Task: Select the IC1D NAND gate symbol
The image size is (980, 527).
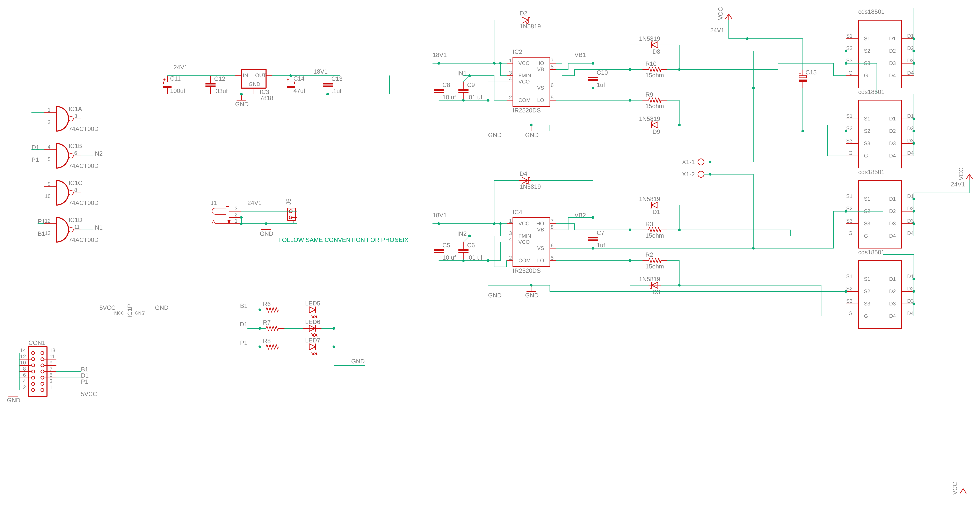Action: point(62,230)
